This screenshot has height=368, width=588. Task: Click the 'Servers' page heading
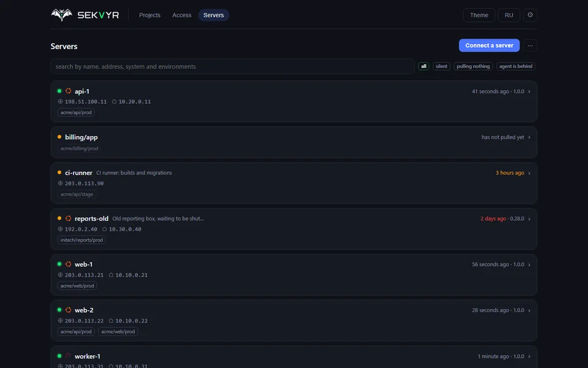tap(64, 46)
